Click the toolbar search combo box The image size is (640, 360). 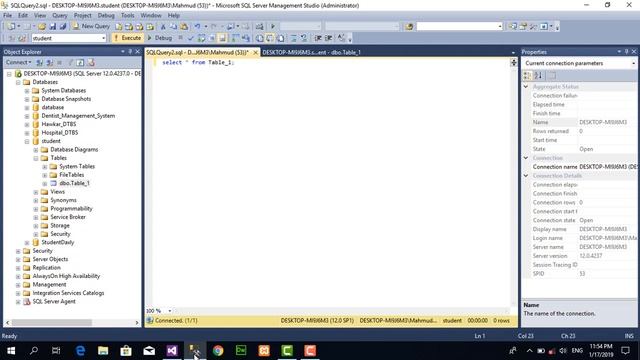click(x=459, y=27)
